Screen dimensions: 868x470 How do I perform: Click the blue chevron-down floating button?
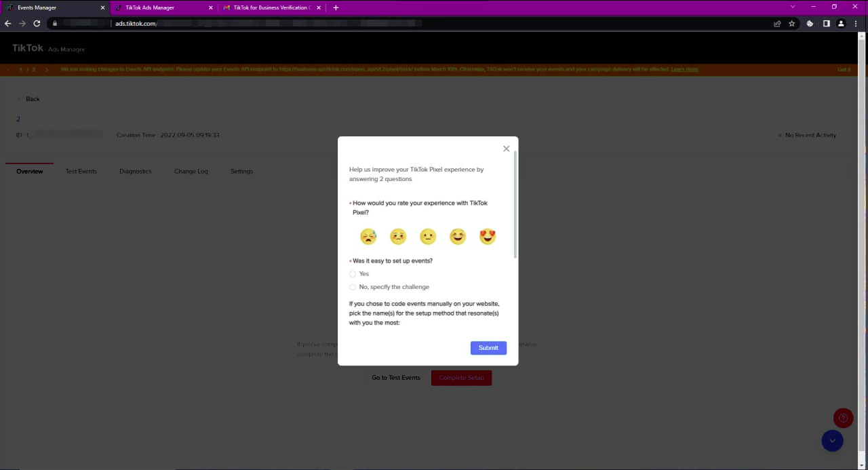pos(832,441)
